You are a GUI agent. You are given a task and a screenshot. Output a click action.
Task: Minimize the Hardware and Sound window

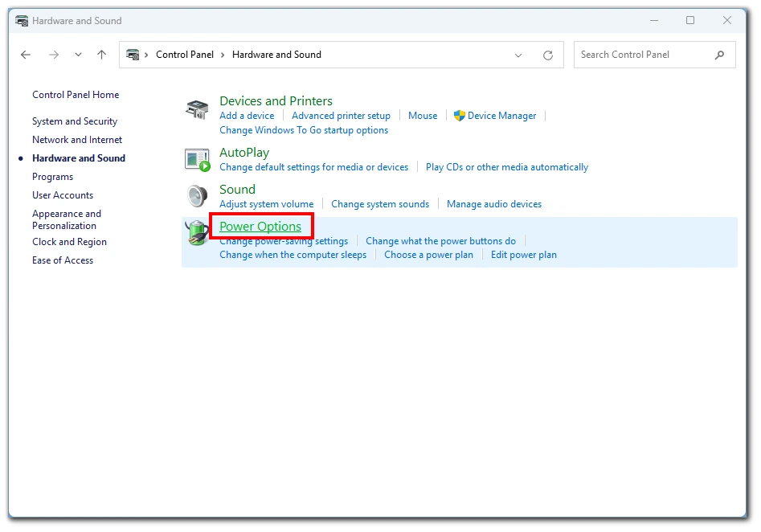[x=654, y=20]
